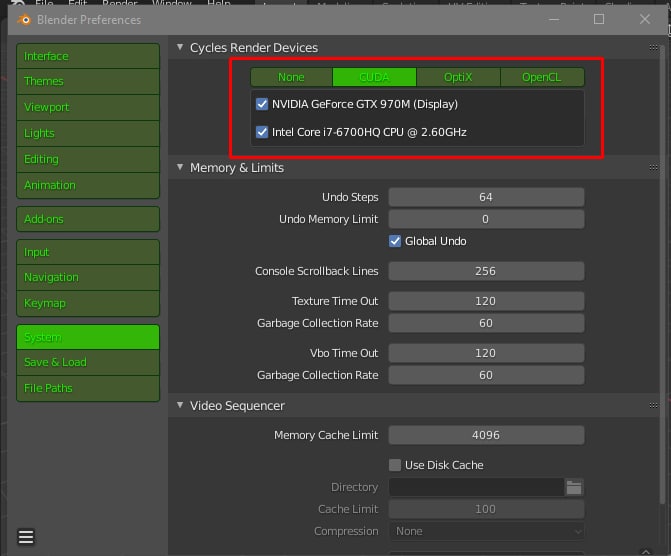This screenshot has height=556, width=671.
Task: Click the folder browse icon beside Directory
Action: (574, 487)
